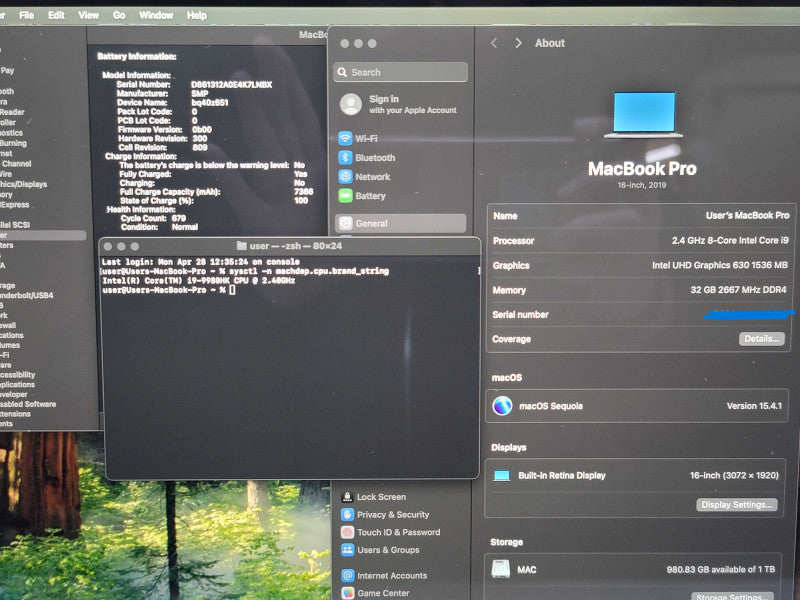The height and width of the screenshot is (600, 800).
Task: Click Cycle Count 679 in battery info
Action: [x=153, y=218]
